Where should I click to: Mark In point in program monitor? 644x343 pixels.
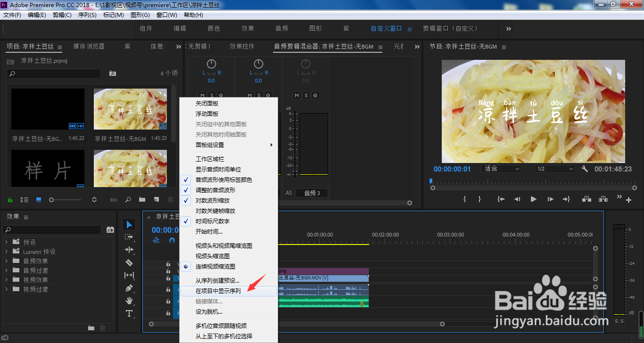tap(465, 199)
